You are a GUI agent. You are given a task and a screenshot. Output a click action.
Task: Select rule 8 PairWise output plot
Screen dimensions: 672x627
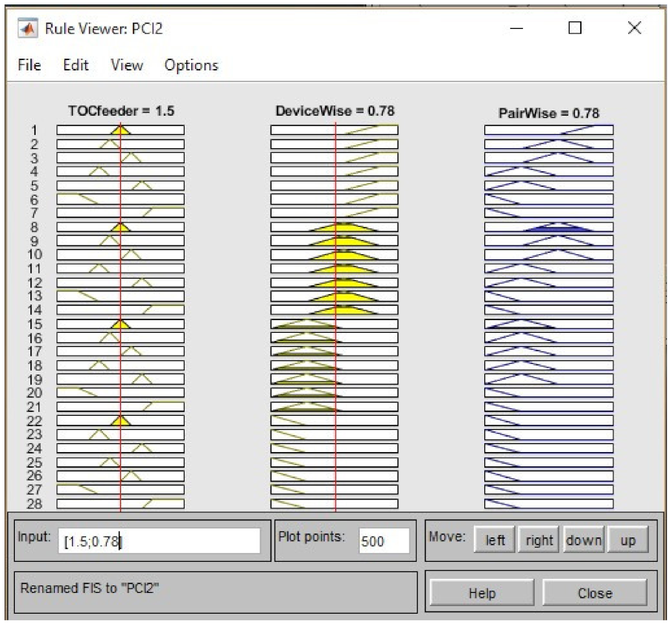(x=549, y=228)
